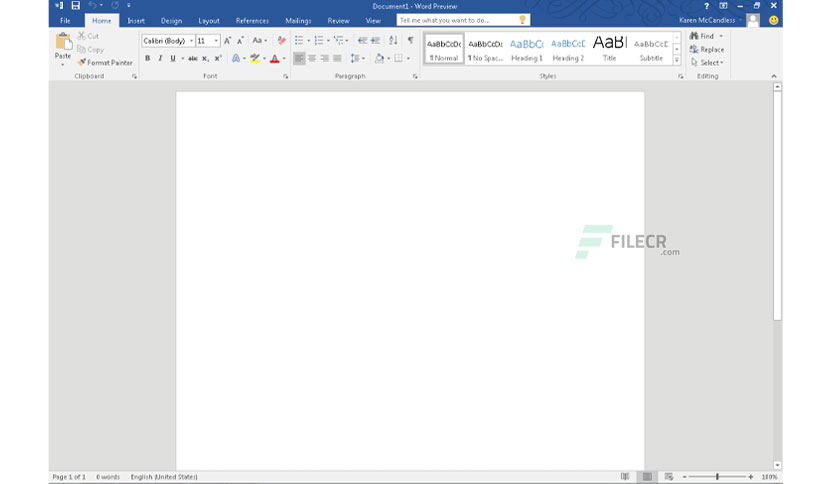Screen dimensions: 836x484
Task: Switch to the Layout tab
Action: pos(209,21)
